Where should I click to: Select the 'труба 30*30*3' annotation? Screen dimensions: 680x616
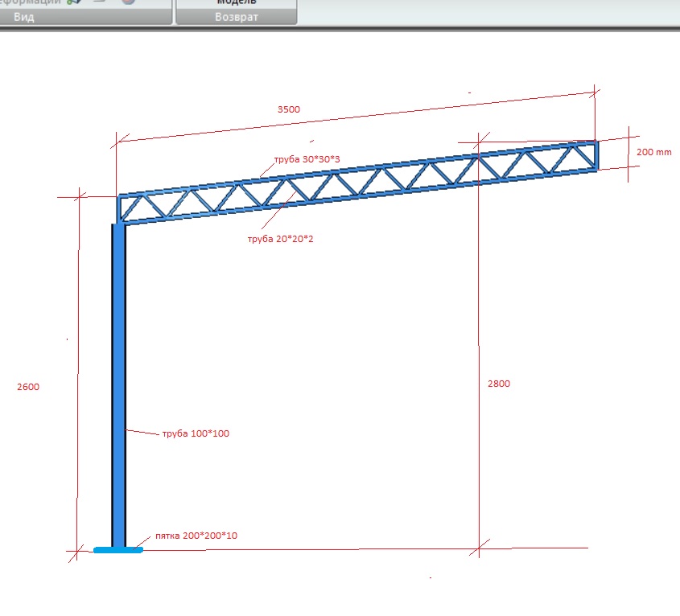click(x=307, y=159)
